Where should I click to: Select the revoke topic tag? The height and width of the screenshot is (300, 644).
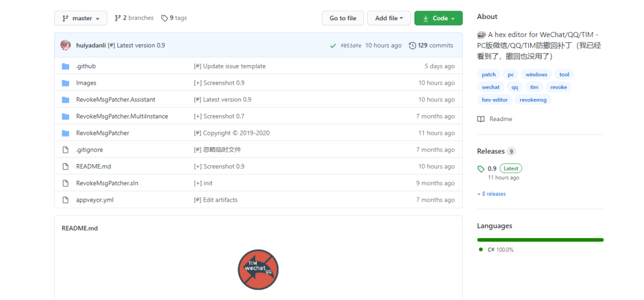[x=559, y=87]
